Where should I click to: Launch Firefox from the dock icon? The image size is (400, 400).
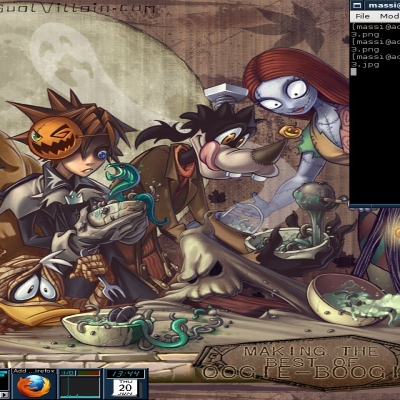pyautogui.click(x=34, y=386)
